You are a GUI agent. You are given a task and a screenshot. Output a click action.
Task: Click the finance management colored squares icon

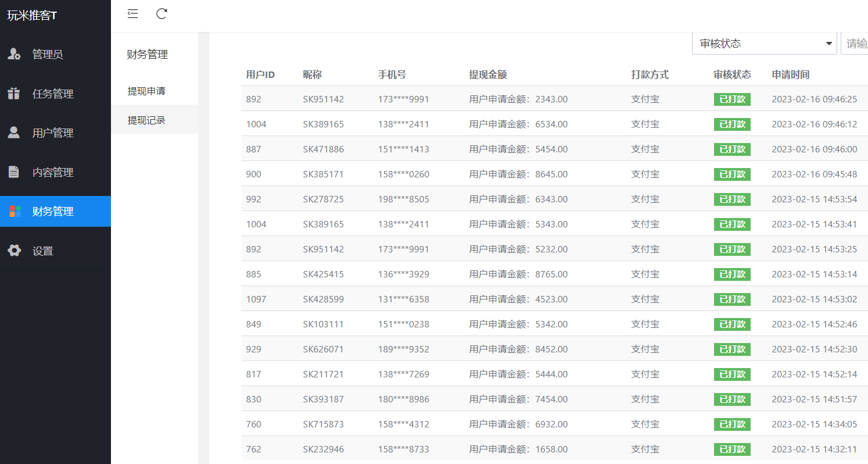coord(15,212)
